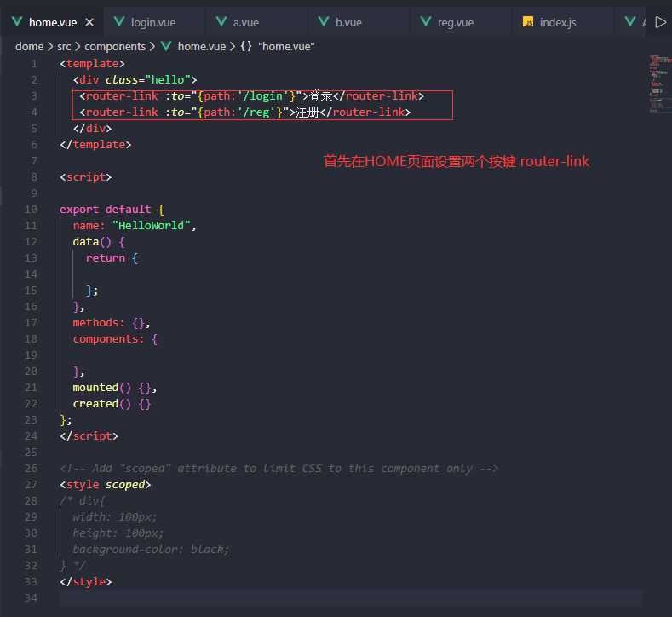Click the Vue icon on reg.vue tab
672x617 pixels.
click(426, 21)
